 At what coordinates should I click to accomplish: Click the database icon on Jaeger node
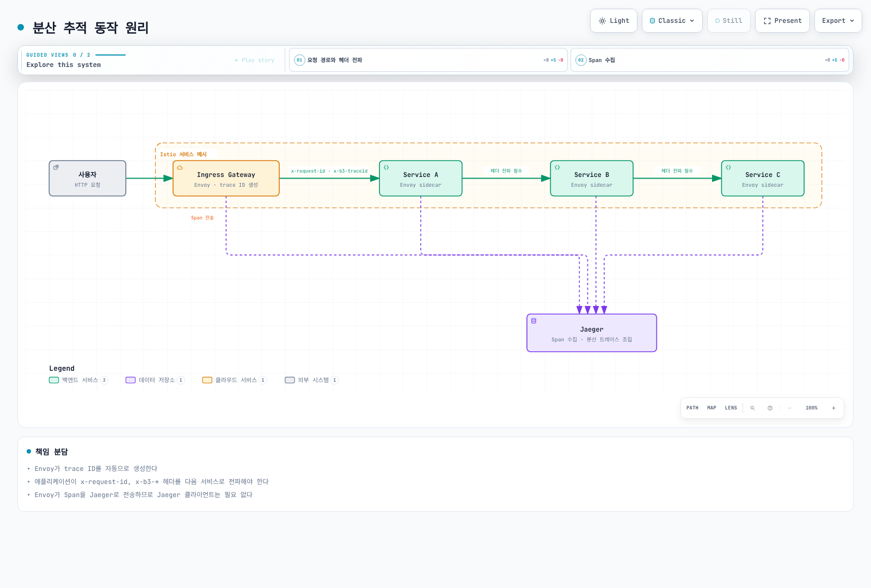point(533,321)
